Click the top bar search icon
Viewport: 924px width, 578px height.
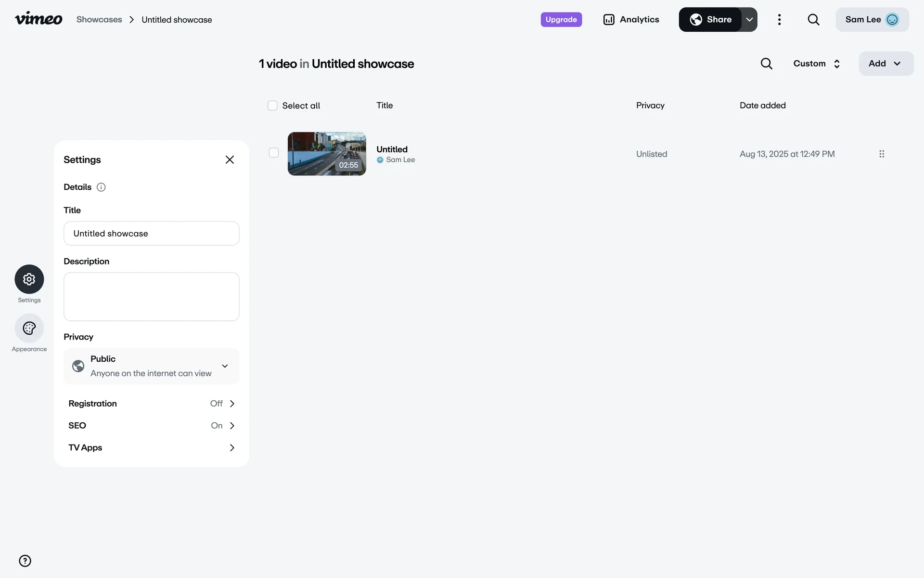click(x=813, y=20)
